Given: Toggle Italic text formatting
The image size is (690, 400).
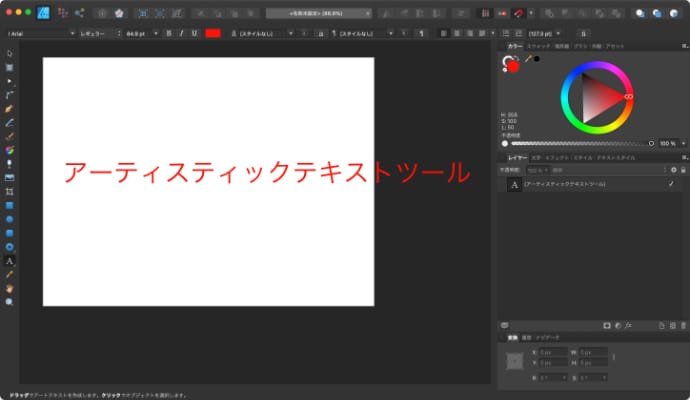Looking at the screenshot, I should [180, 33].
